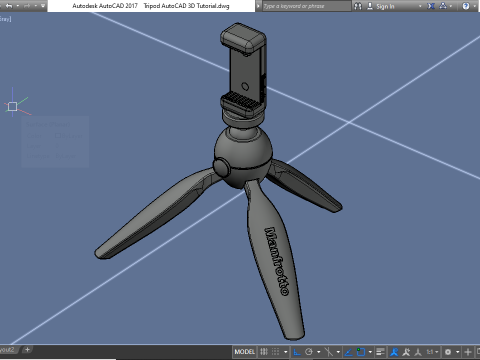Open the snap settings dropdown arrow
Screen dimensions: 480x360
tap(286, 352)
